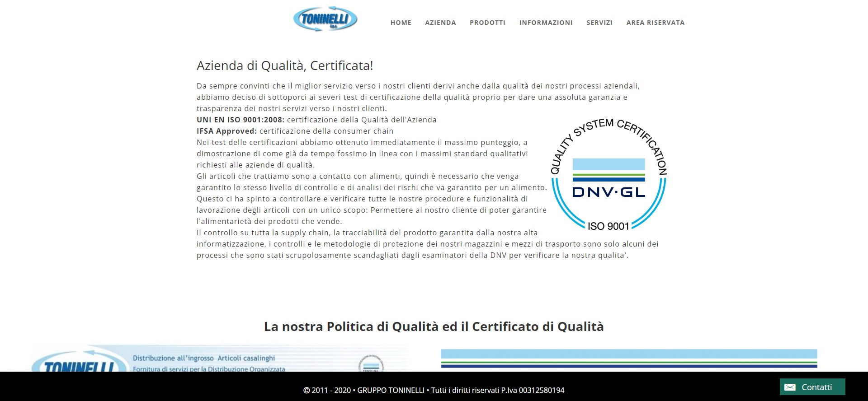The height and width of the screenshot is (401, 868).
Task: Click the bold 'IFSA Approved' text
Action: [x=226, y=131]
